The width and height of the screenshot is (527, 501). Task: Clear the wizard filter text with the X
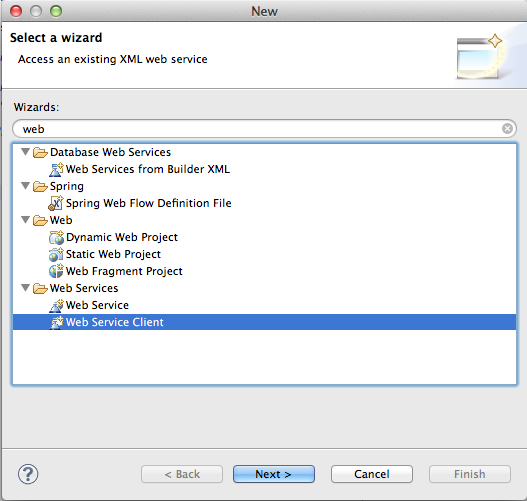pyautogui.click(x=507, y=128)
